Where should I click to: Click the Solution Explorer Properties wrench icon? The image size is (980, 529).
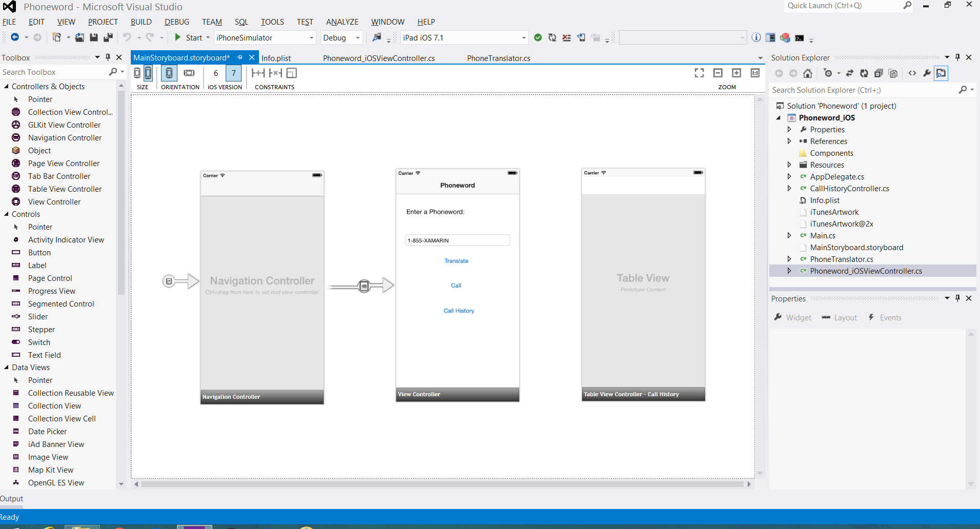pyautogui.click(x=927, y=73)
